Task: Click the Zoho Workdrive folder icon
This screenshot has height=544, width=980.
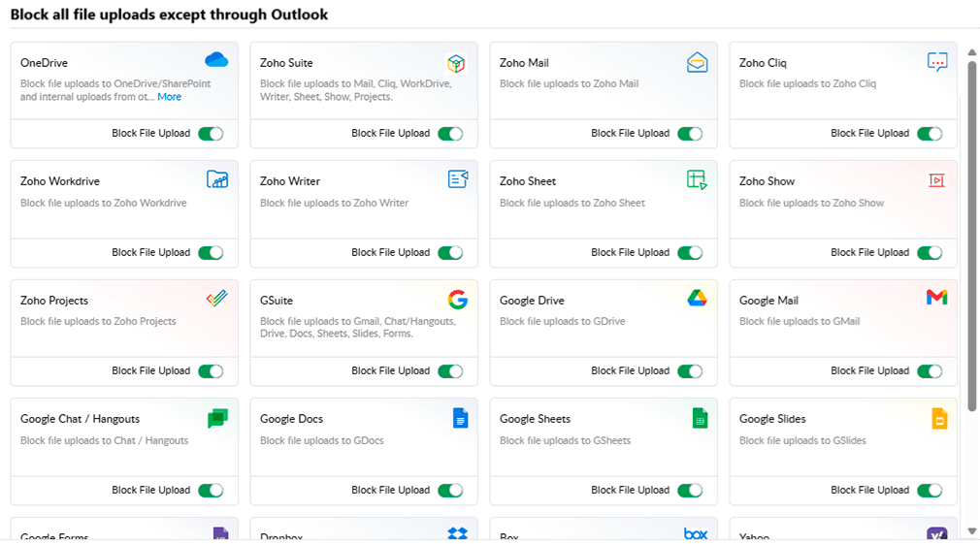Action: (x=217, y=179)
